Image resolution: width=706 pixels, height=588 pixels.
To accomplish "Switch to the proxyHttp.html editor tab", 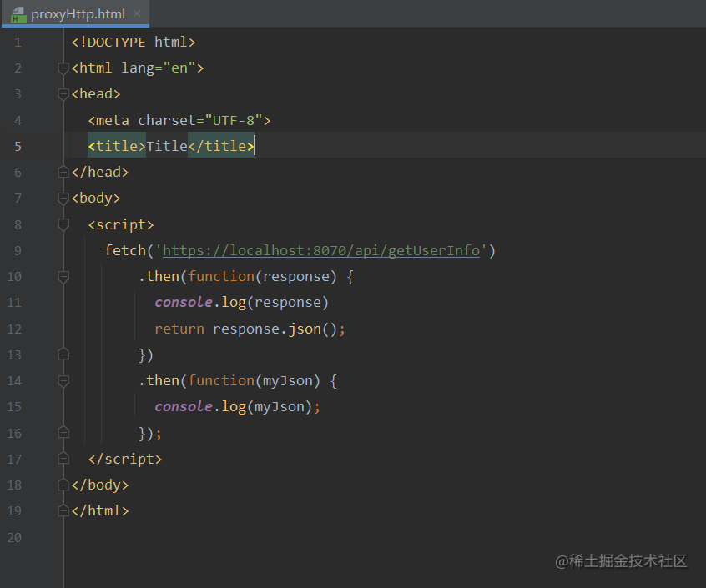I will [x=76, y=14].
